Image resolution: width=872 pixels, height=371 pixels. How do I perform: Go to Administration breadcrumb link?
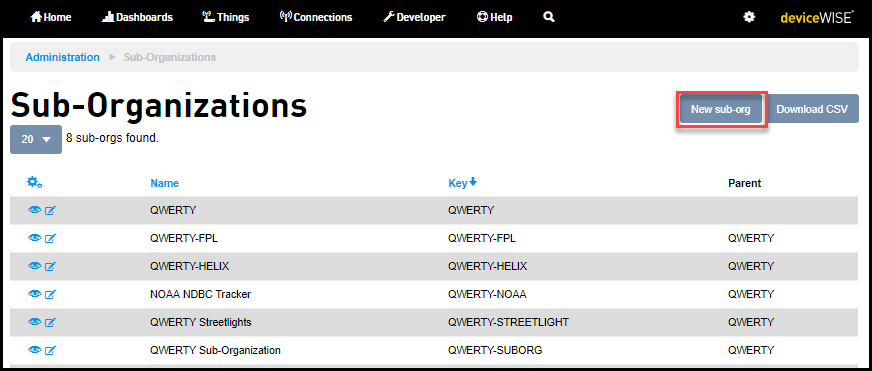[x=62, y=57]
